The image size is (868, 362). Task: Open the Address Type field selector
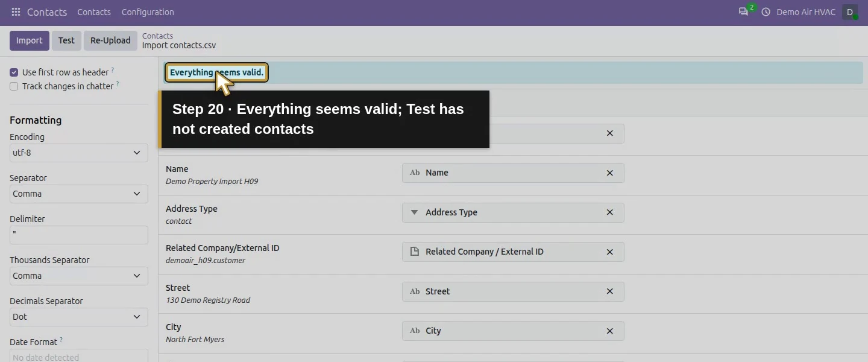(513, 212)
